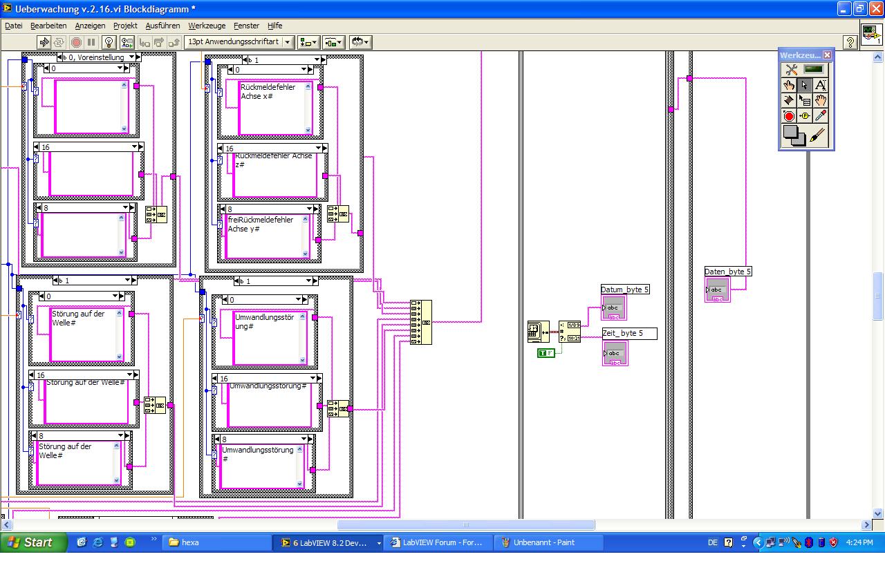
Task: Click the foreground color swatch in tools palette
Action: [790, 132]
